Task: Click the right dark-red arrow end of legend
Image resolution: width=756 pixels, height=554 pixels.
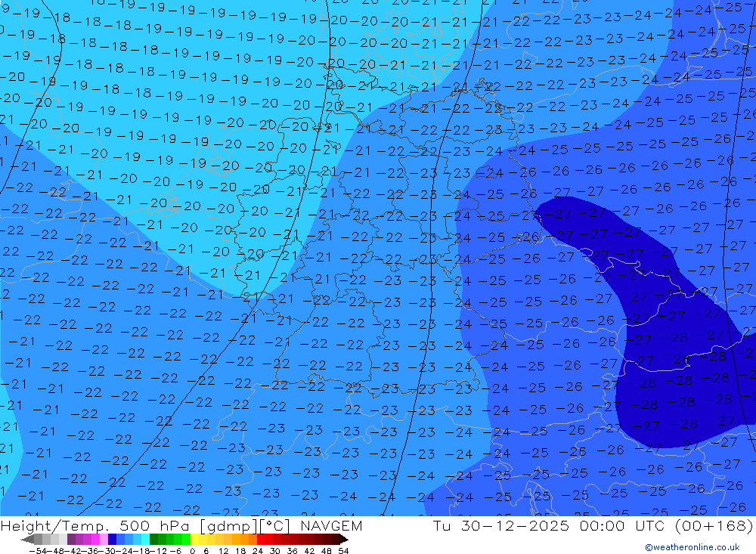Action: 344,539
